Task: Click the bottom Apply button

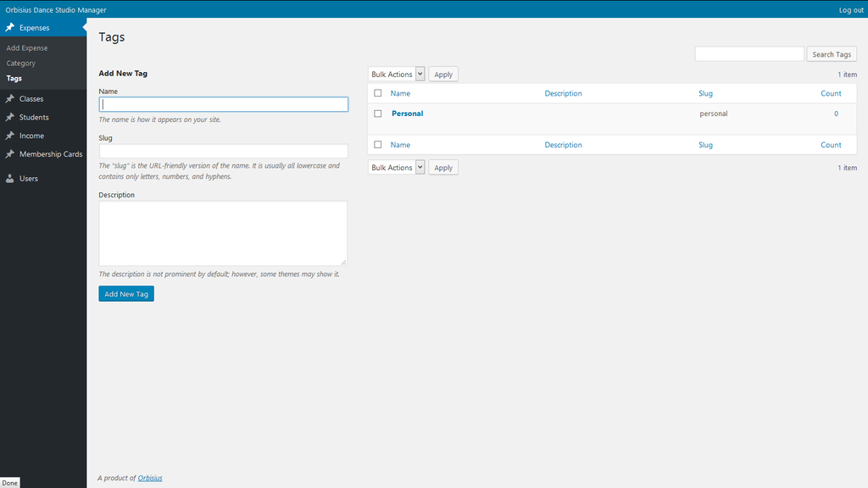Action: coord(442,168)
